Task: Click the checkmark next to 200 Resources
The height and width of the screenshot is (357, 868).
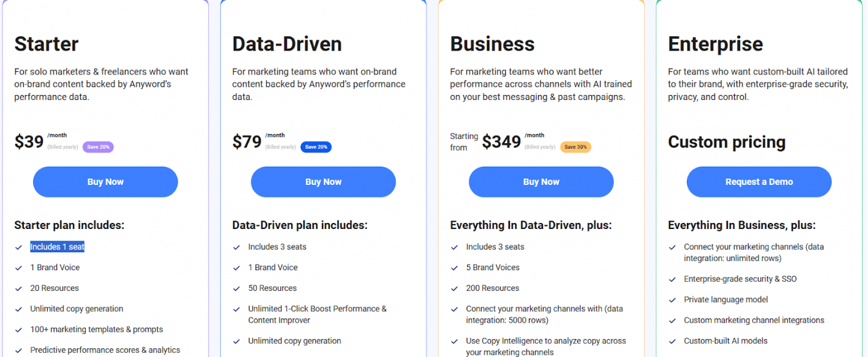Action: click(455, 288)
